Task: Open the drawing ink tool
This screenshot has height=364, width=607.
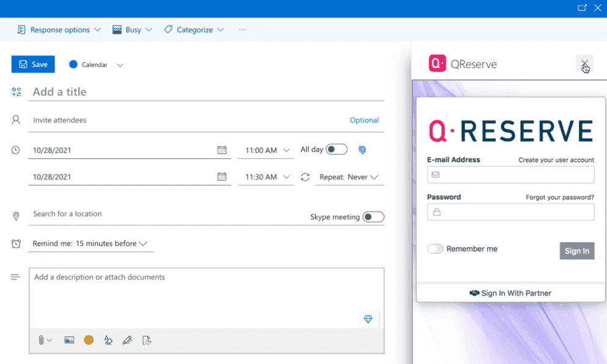Action: pyautogui.click(x=128, y=340)
